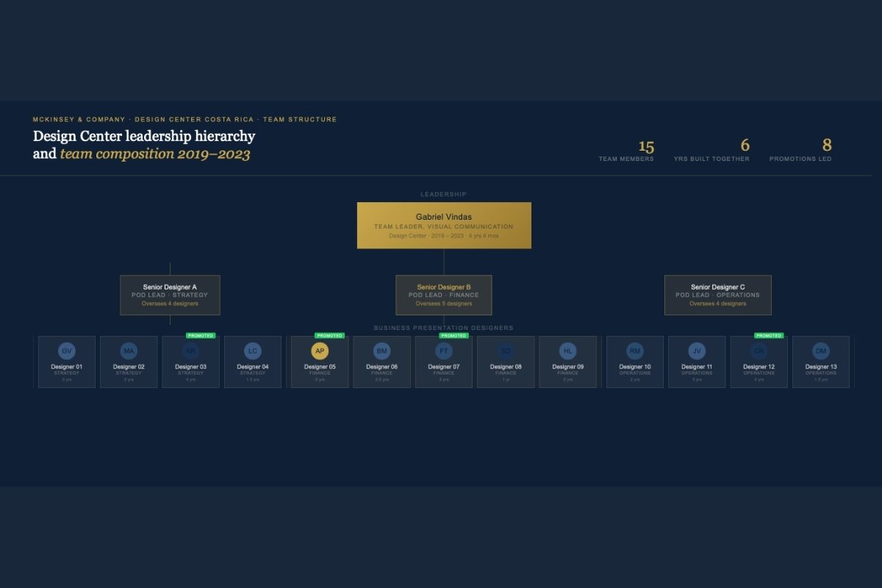The width and height of the screenshot is (882, 588).
Task: Click 'Business Presentation Designers' section label
Action: pos(444,328)
